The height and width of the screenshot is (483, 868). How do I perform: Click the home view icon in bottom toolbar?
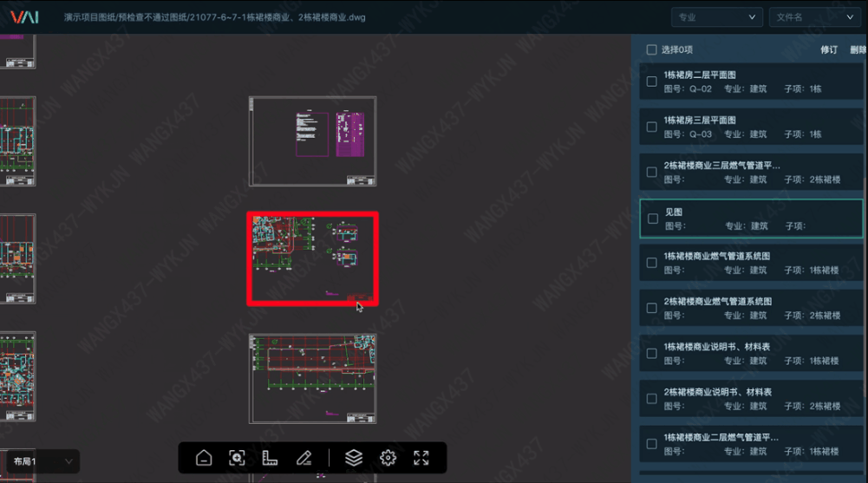pyautogui.click(x=204, y=458)
